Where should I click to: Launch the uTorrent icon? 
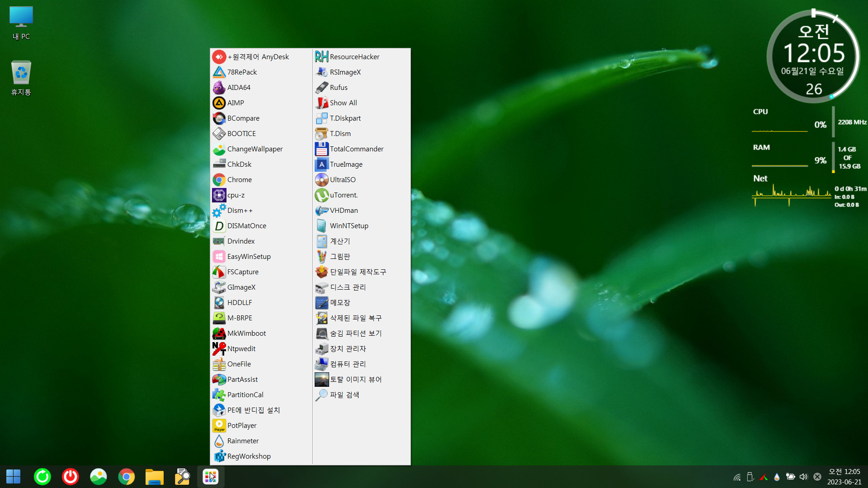tap(322, 195)
